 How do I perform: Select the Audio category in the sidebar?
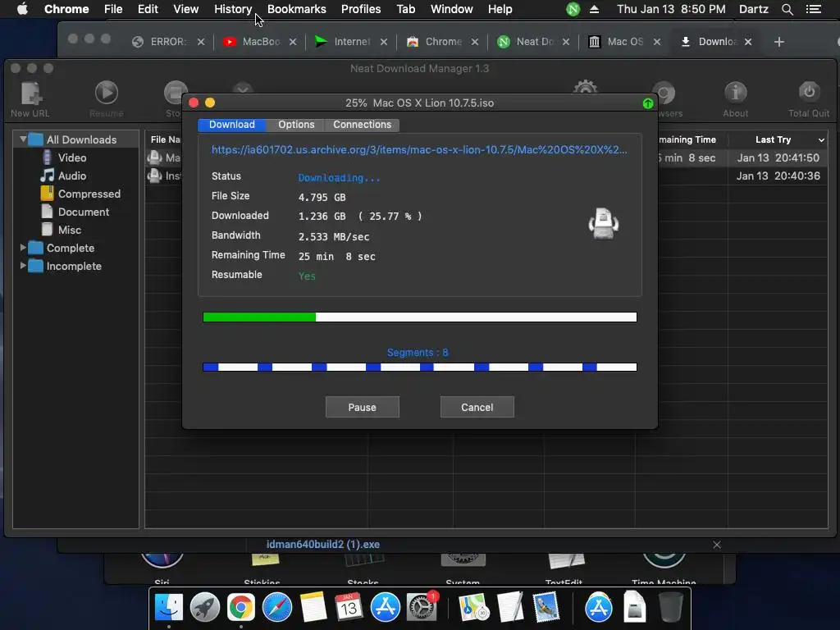pos(72,176)
